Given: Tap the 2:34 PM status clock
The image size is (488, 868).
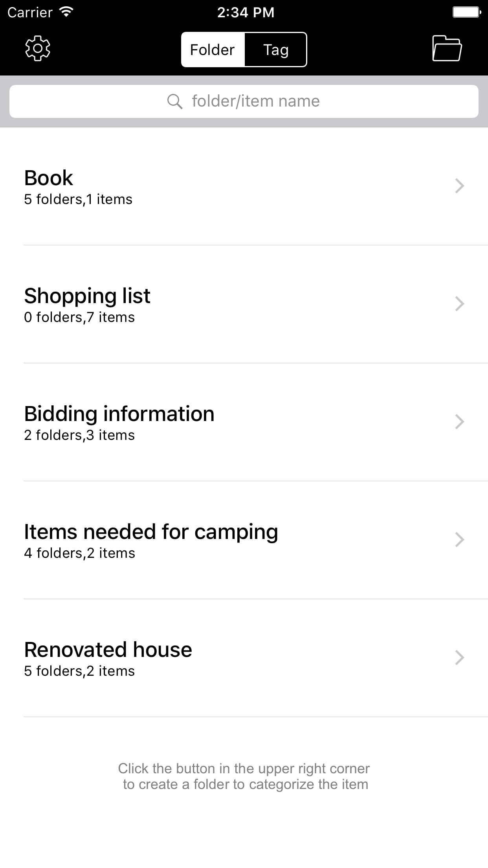Looking at the screenshot, I should pos(246,12).
